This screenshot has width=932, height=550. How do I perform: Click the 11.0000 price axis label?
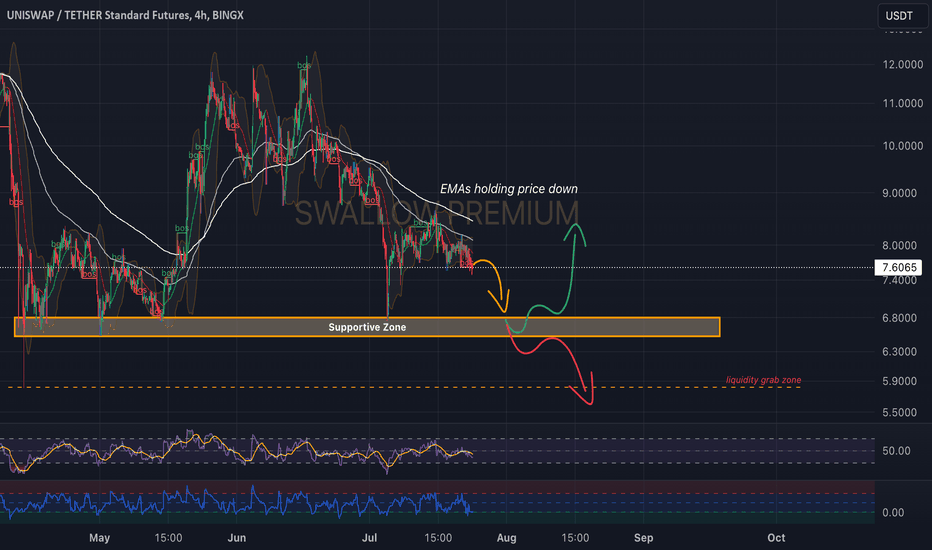click(x=903, y=103)
